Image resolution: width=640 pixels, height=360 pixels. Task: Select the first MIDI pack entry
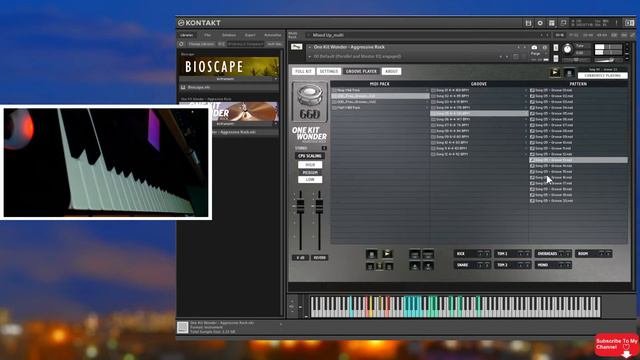380,90
